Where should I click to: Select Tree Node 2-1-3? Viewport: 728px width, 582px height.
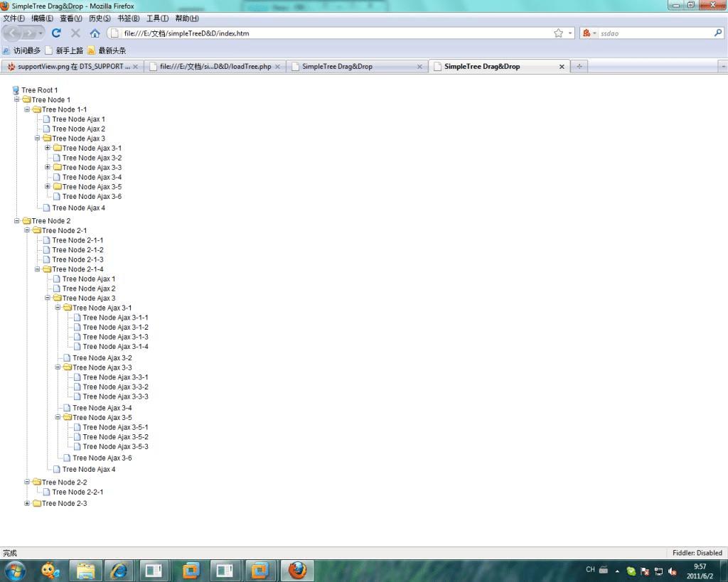coord(77,259)
